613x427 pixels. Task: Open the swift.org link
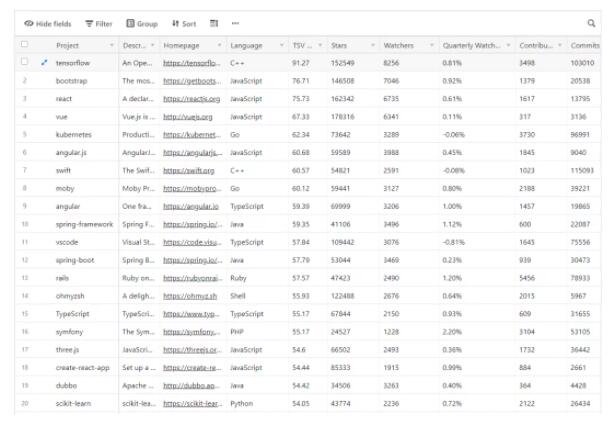click(188, 171)
